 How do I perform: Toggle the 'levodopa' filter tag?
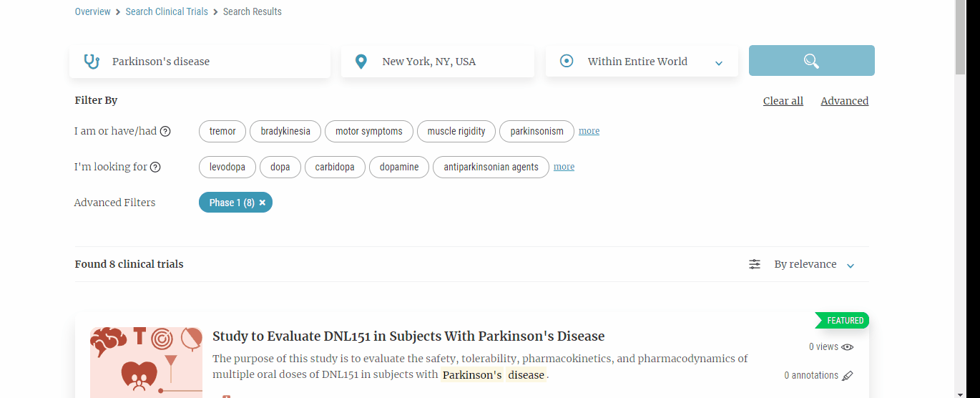tap(227, 167)
